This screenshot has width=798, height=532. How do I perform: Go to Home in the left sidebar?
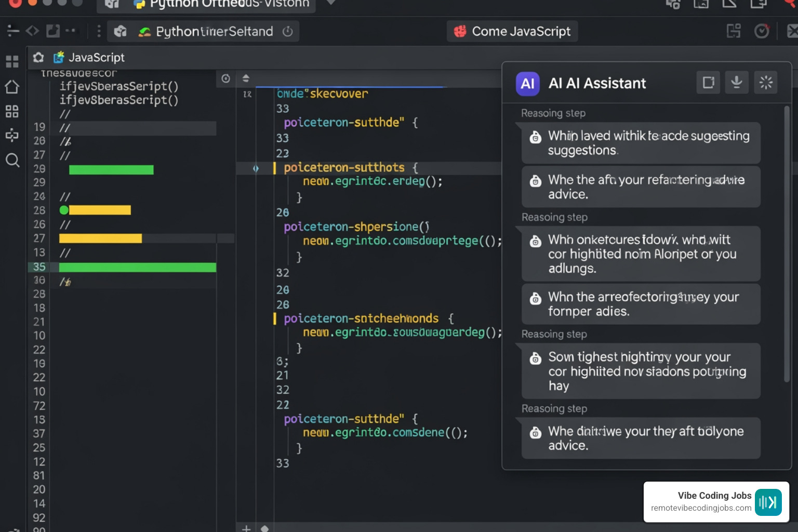tap(12, 87)
